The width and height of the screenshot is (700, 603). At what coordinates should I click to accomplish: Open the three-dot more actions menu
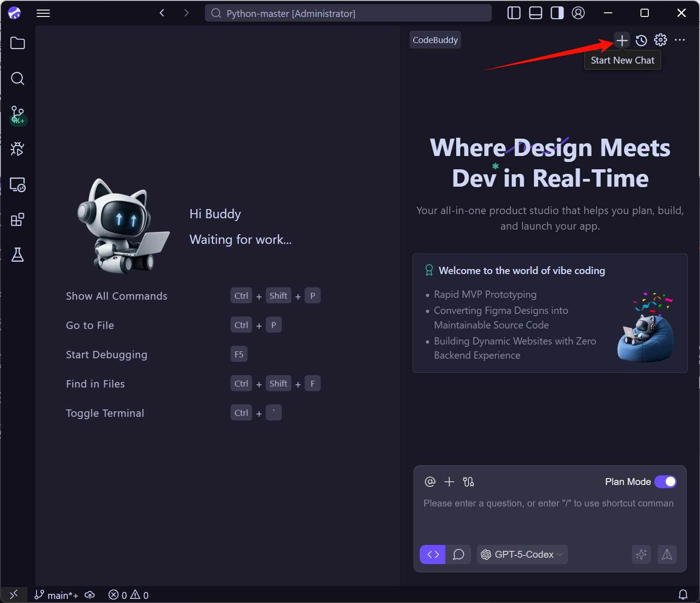(x=680, y=40)
